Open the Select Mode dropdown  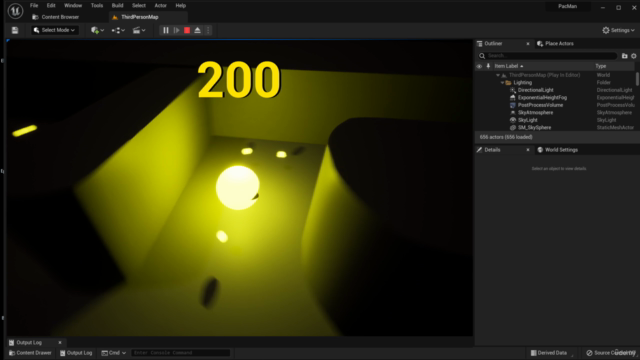coord(55,30)
